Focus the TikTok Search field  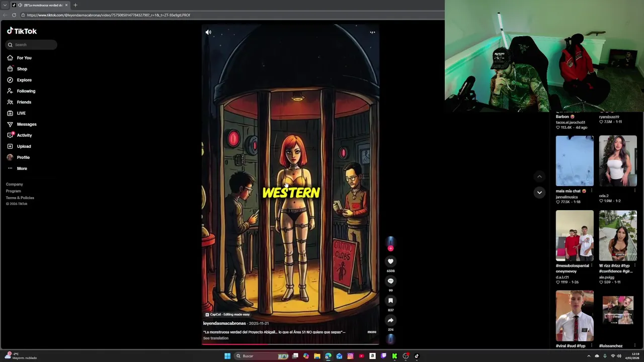(x=31, y=45)
